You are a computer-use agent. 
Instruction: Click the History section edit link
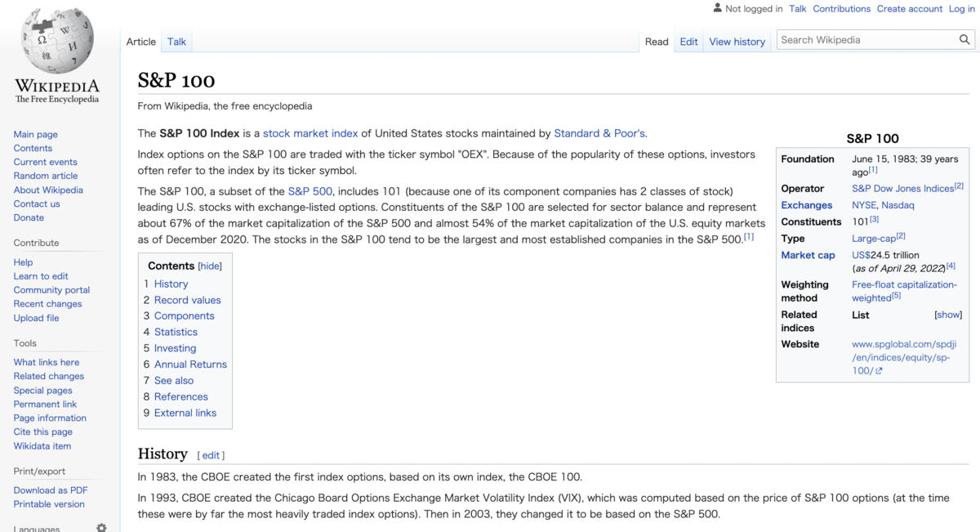click(211, 455)
